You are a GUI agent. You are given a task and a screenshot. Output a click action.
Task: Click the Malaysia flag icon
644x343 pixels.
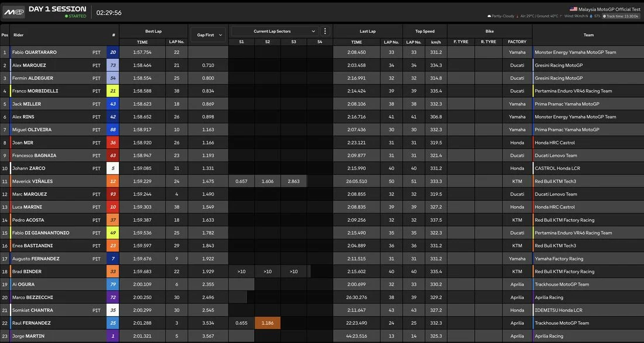[x=573, y=9]
